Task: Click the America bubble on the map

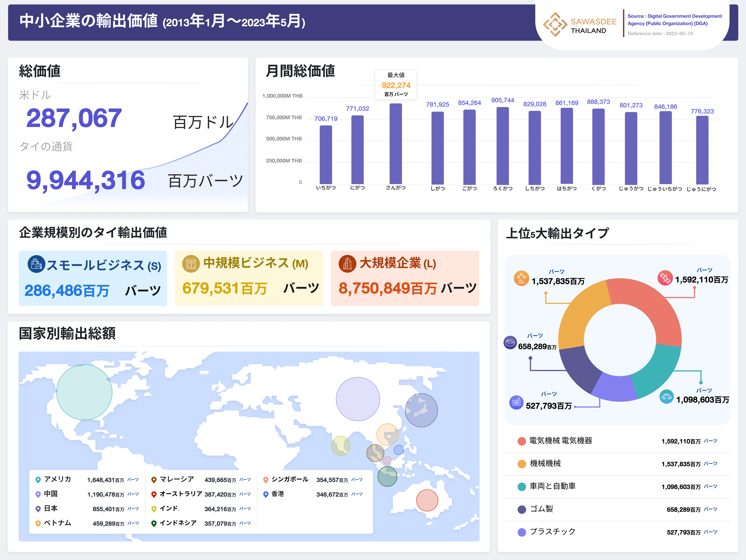Action: point(84,392)
